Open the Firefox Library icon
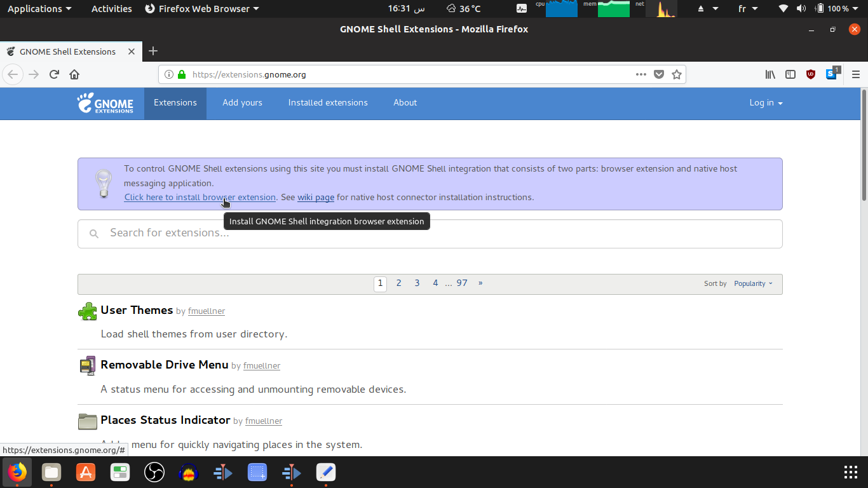The width and height of the screenshot is (868, 488). click(770, 74)
